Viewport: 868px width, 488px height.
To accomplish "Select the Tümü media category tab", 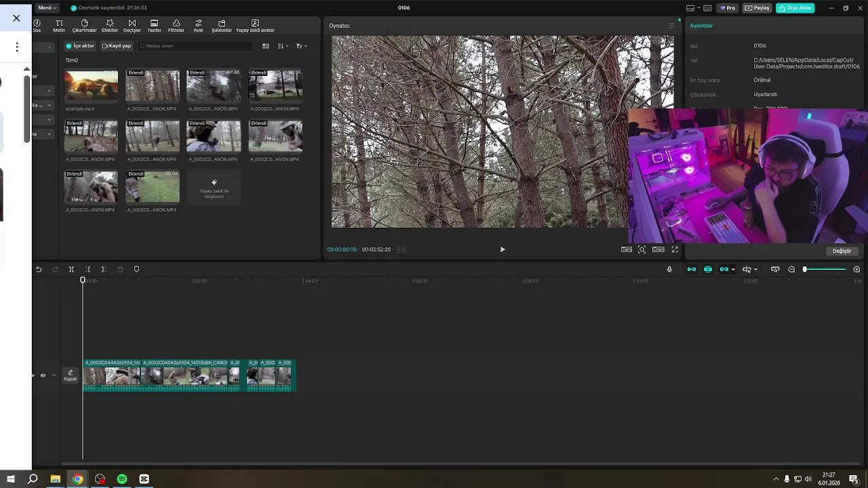I will pos(71,60).
